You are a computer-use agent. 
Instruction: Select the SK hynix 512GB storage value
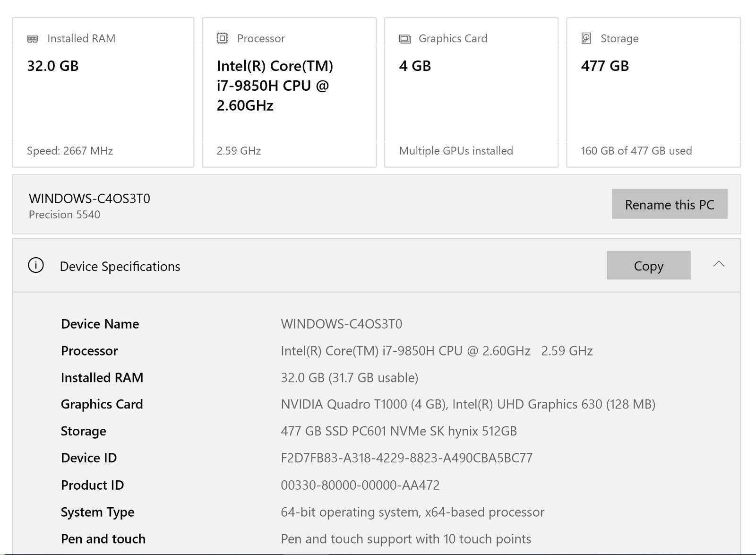[399, 431]
